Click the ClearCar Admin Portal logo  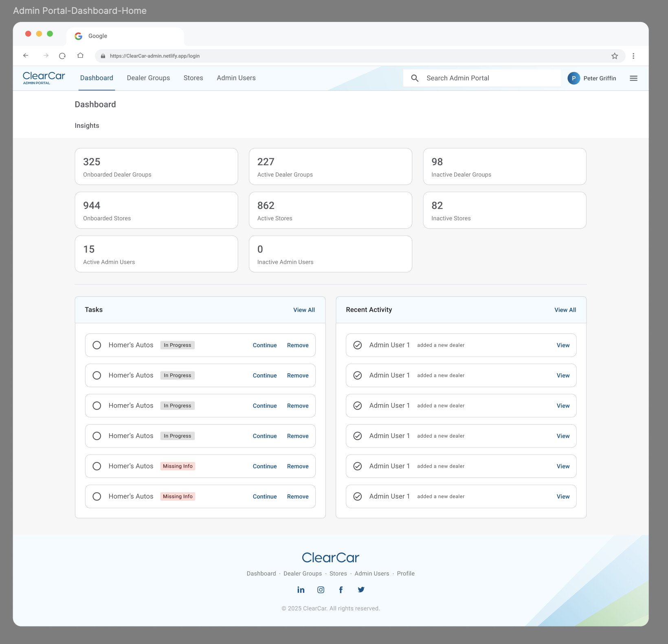43,78
